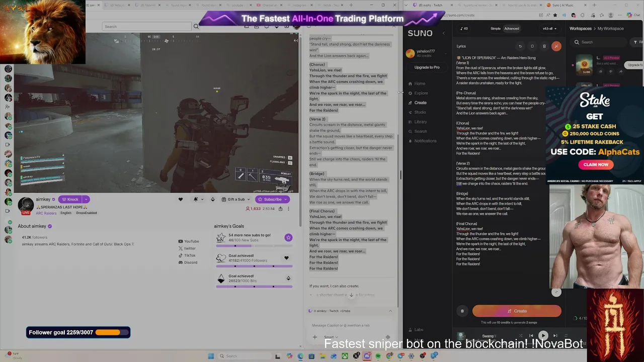Viewport: 644px width, 362px height.
Task: Click the heart follow icon on Twitch
Action: tap(181, 199)
